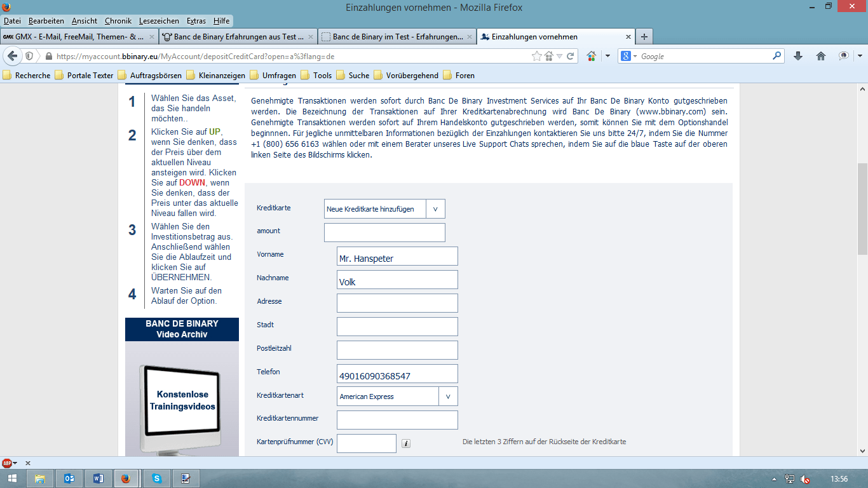Open the Tools bookmarks folder
This screenshot has width=868, height=488.
pos(316,75)
